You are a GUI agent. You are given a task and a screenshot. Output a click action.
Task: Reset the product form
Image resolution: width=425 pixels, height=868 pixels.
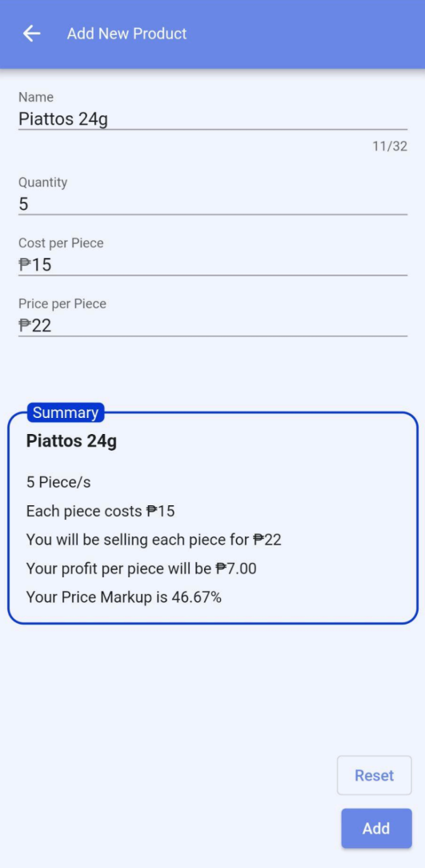pyautogui.click(x=375, y=776)
